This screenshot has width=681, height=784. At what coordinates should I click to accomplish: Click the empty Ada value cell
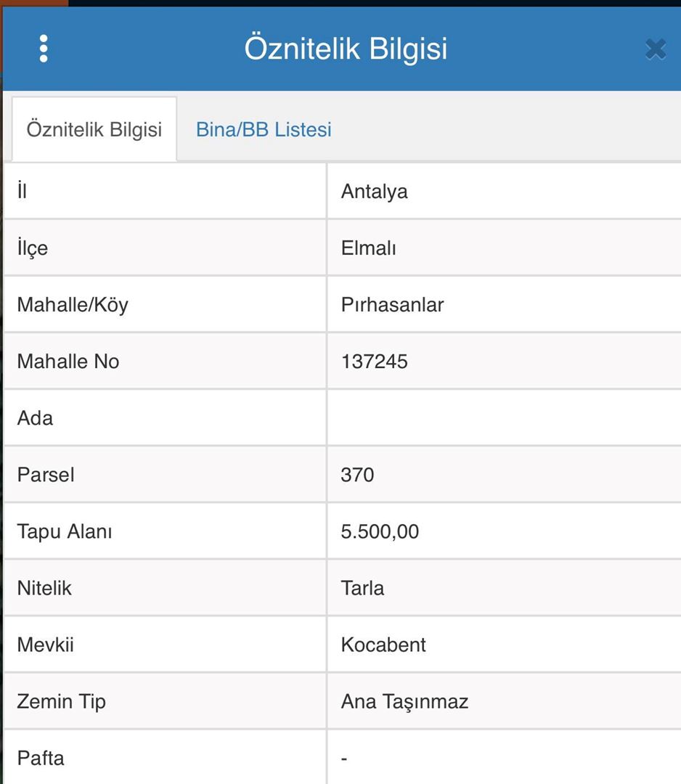[502, 418]
